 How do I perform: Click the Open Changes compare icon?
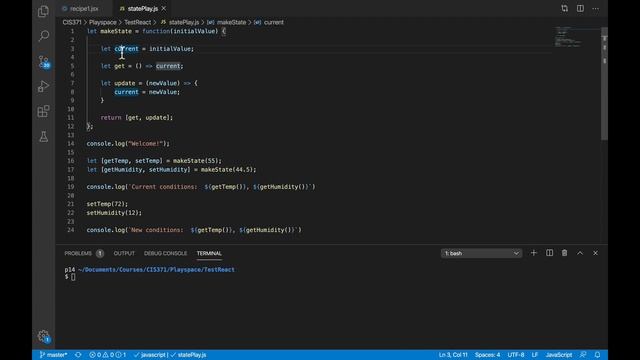pos(564,9)
